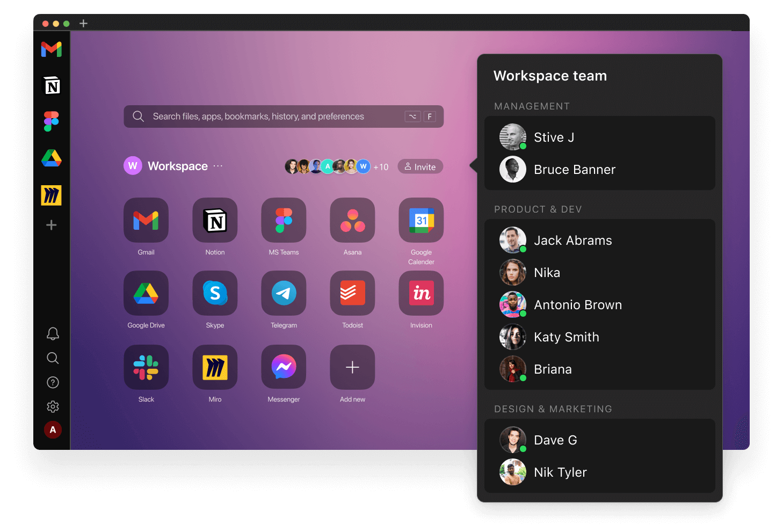Image resolution: width=783 pixels, height=532 pixels.
Task: Click the DESIGN & MARKETING section heading
Action: point(553,409)
